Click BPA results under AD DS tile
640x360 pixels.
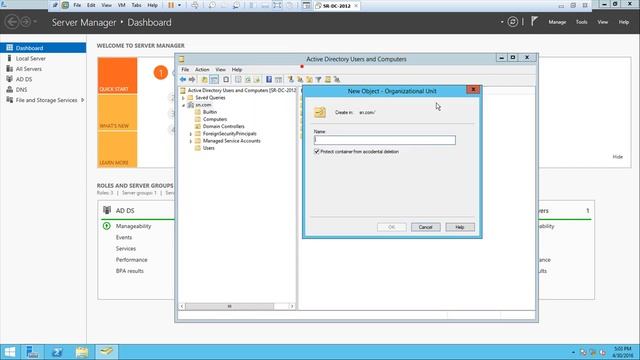click(129, 271)
